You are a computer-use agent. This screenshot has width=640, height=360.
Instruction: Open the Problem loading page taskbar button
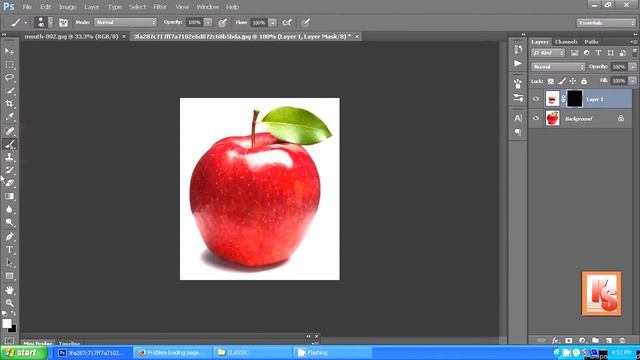click(173, 353)
